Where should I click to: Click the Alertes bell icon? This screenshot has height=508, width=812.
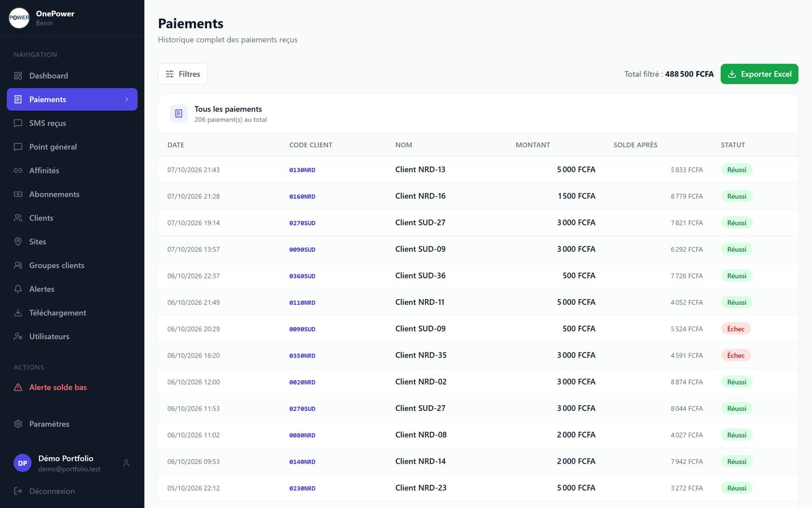tap(18, 289)
